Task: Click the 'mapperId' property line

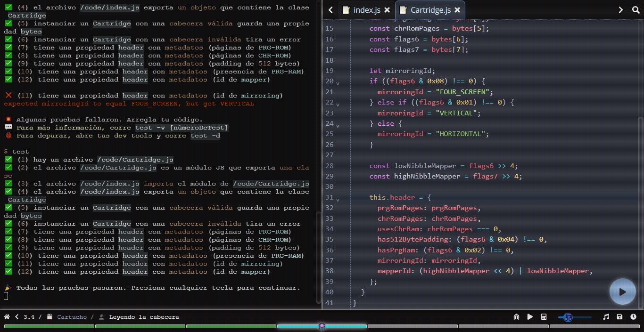Action: point(485,271)
